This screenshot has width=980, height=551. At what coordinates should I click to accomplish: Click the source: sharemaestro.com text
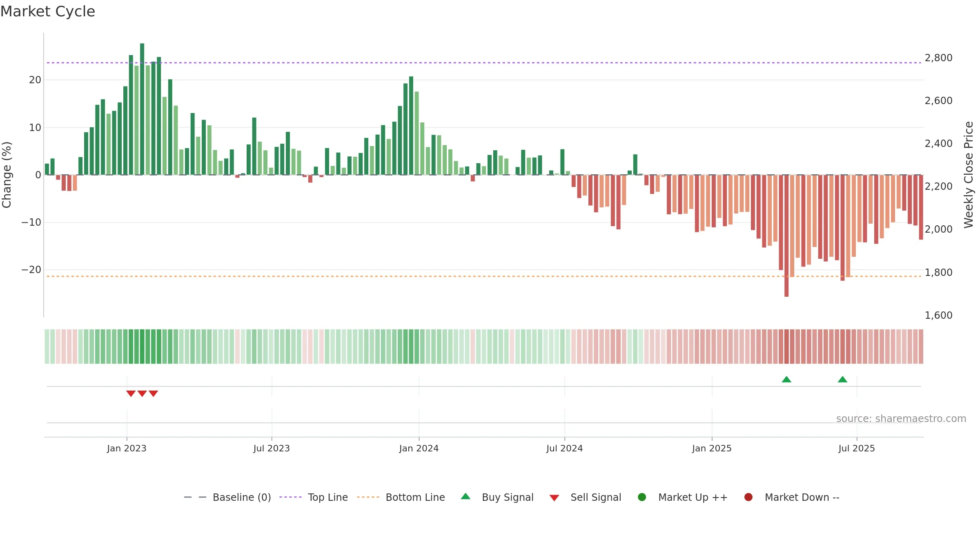pyautogui.click(x=901, y=418)
